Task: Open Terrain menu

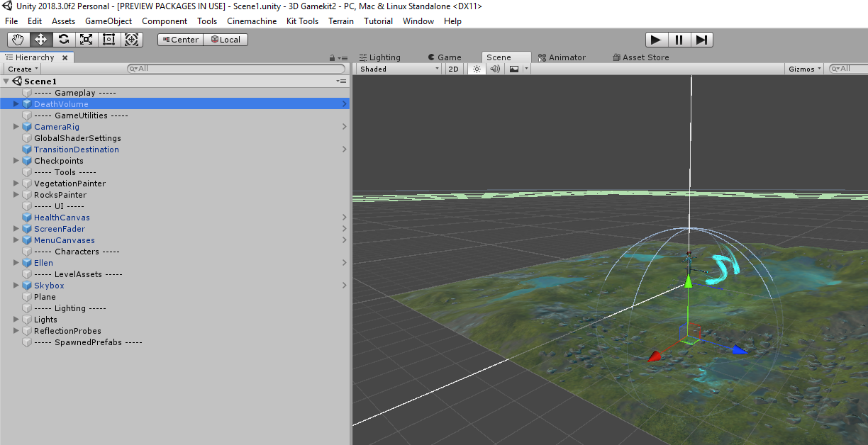Action: pos(341,21)
